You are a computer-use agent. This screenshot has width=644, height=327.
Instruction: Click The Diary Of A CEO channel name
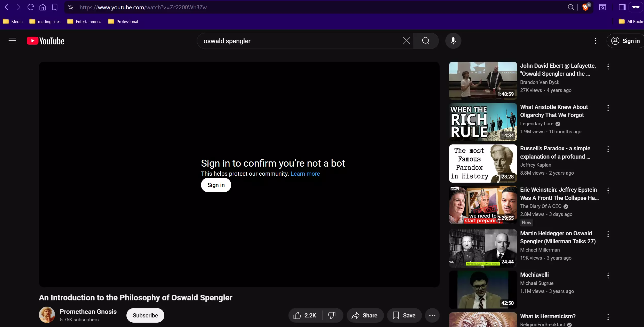coord(541,206)
